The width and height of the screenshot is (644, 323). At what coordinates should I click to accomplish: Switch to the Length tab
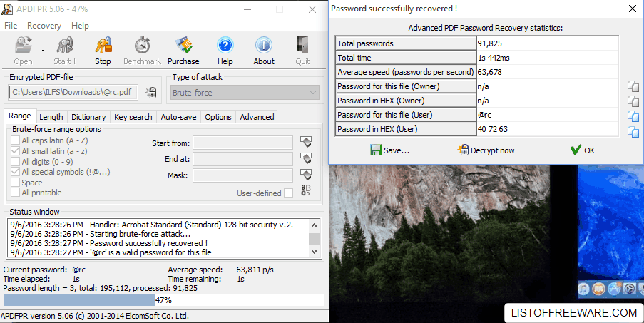(x=51, y=117)
